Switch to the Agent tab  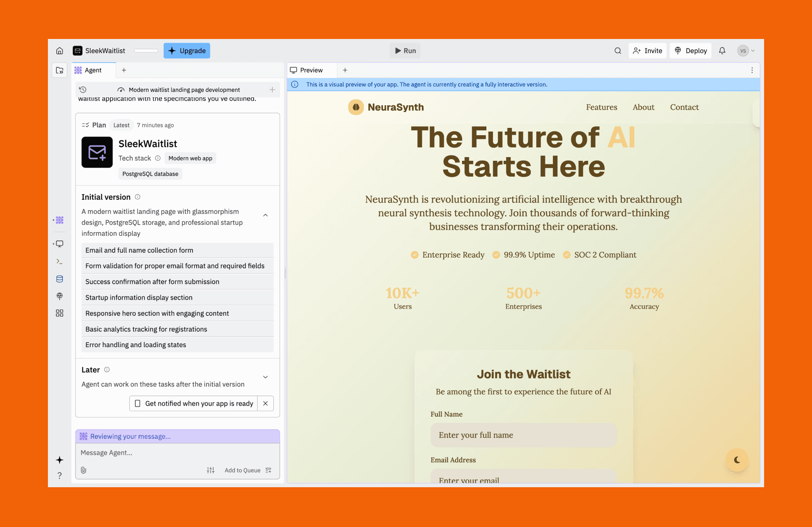[x=93, y=70]
